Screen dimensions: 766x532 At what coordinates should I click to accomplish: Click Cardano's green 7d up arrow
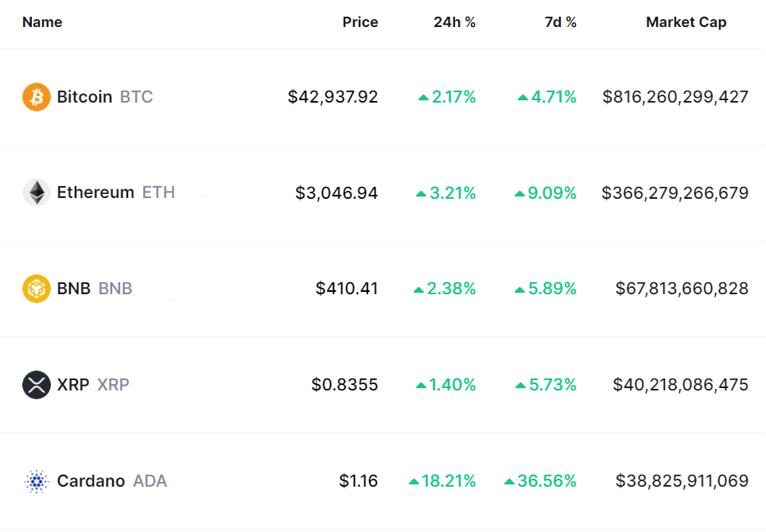pyautogui.click(x=510, y=482)
